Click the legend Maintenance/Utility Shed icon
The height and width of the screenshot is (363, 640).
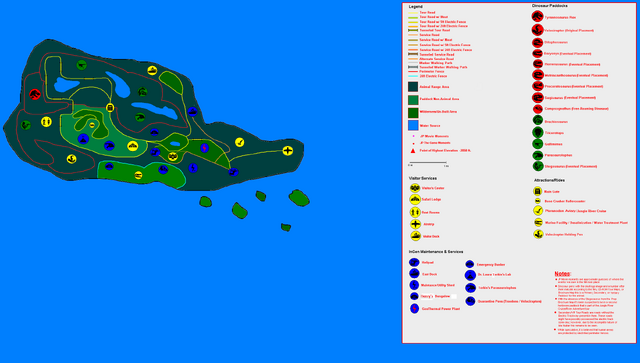coord(414,285)
